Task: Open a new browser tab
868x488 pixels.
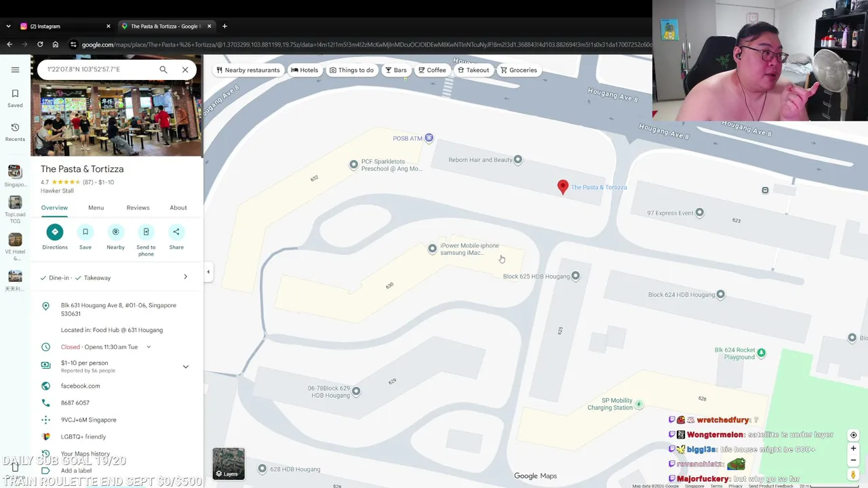Action: coord(224,26)
